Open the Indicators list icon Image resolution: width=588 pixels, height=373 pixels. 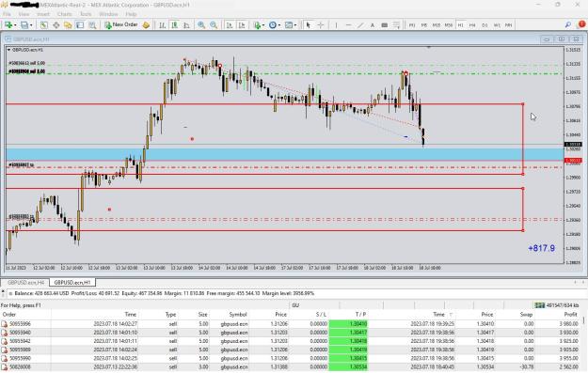257,25
